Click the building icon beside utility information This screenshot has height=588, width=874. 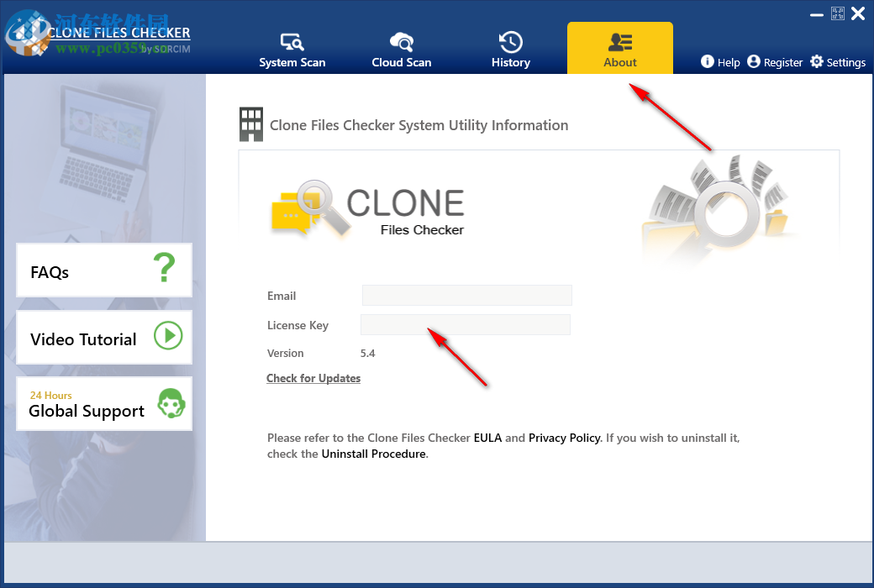[250, 123]
